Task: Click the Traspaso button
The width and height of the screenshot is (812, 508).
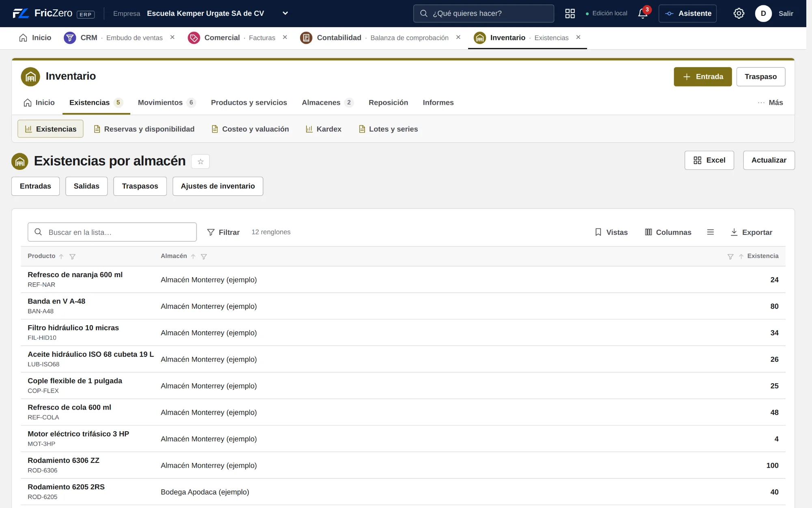Action: (x=761, y=77)
